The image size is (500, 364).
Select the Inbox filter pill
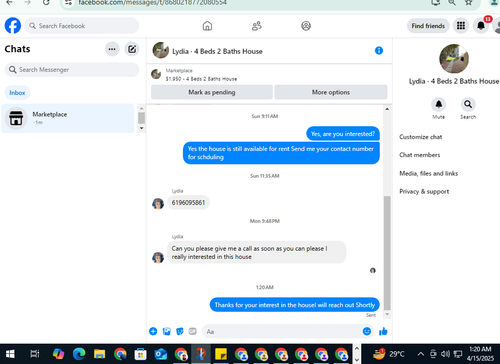(17, 93)
